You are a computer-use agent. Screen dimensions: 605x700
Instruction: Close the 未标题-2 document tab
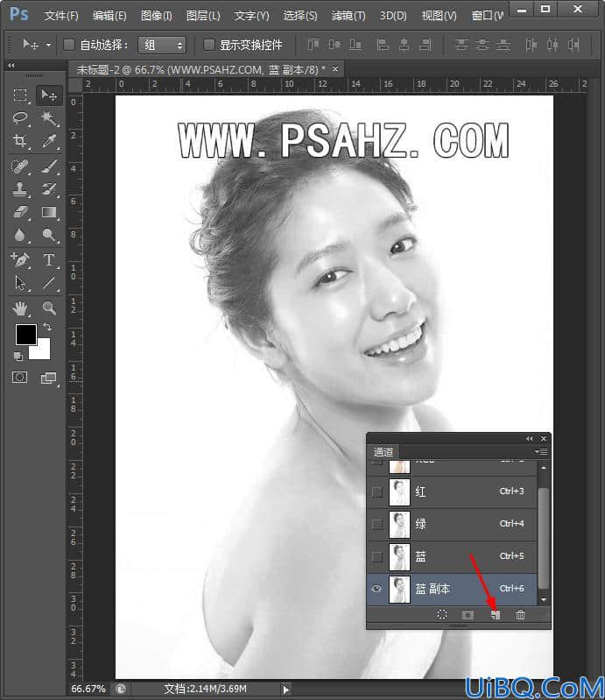click(x=335, y=68)
